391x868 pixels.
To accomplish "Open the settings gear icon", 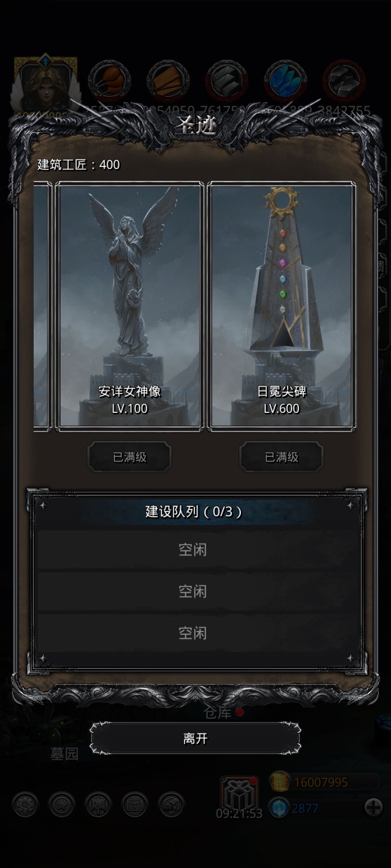I will (x=25, y=805).
